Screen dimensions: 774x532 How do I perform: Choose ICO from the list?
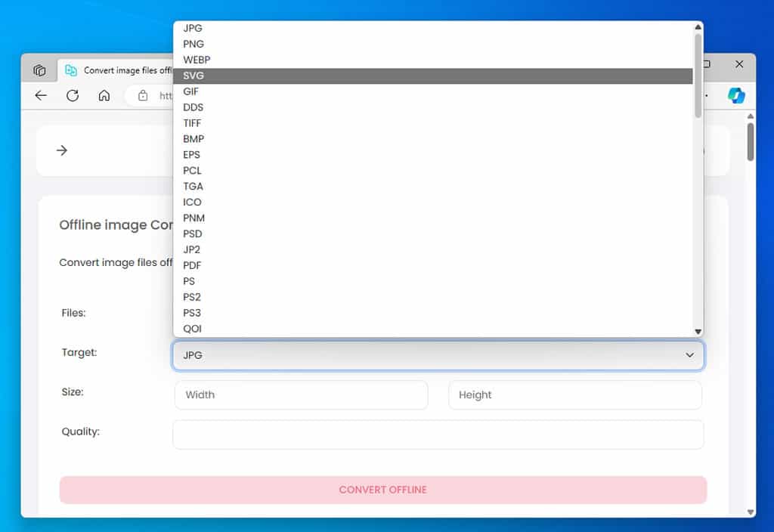[x=433, y=202]
